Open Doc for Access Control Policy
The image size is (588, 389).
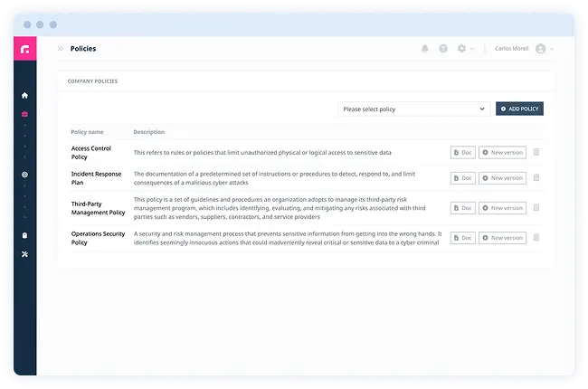[x=462, y=152]
